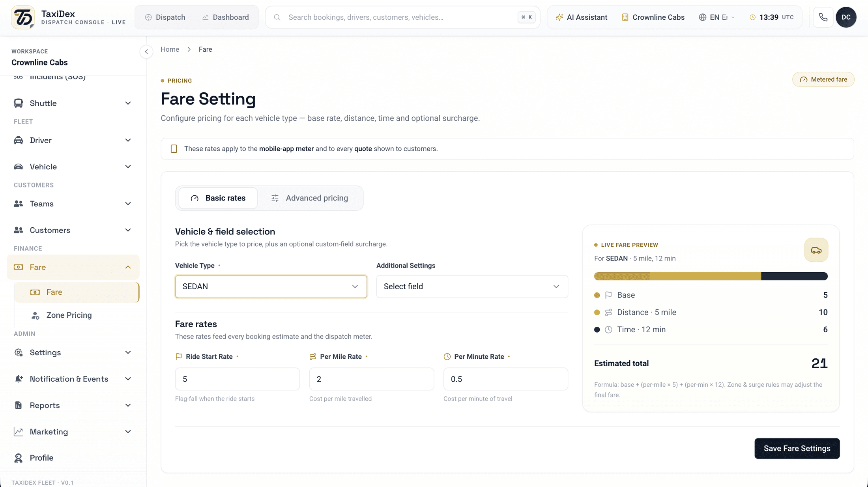Open the Dispatch top nav item
Viewport: 868px width, 487px height.
[165, 17]
